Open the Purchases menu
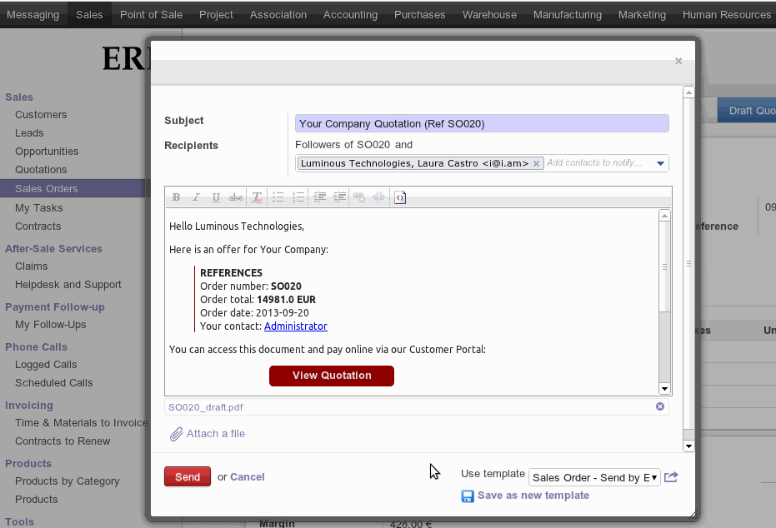 pyautogui.click(x=420, y=15)
